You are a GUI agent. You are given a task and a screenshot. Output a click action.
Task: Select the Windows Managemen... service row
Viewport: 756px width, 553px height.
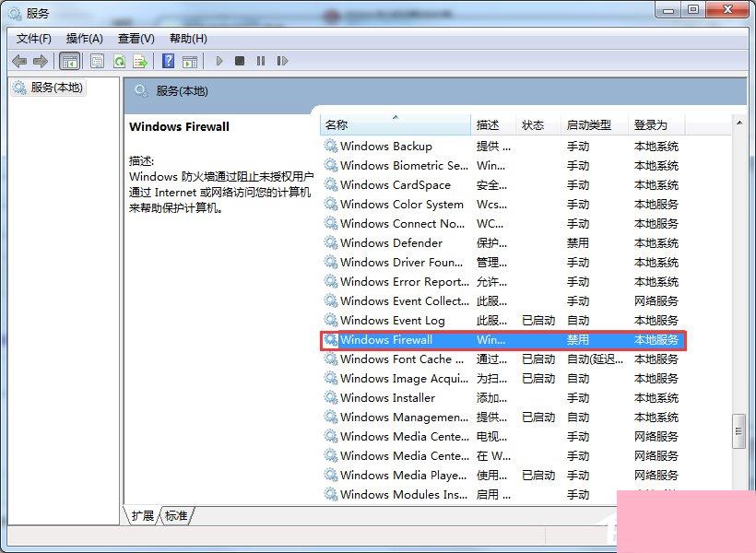(502, 417)
